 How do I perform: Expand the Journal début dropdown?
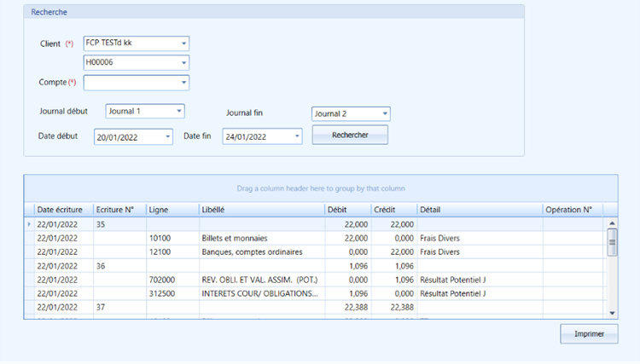click(179, 111)
